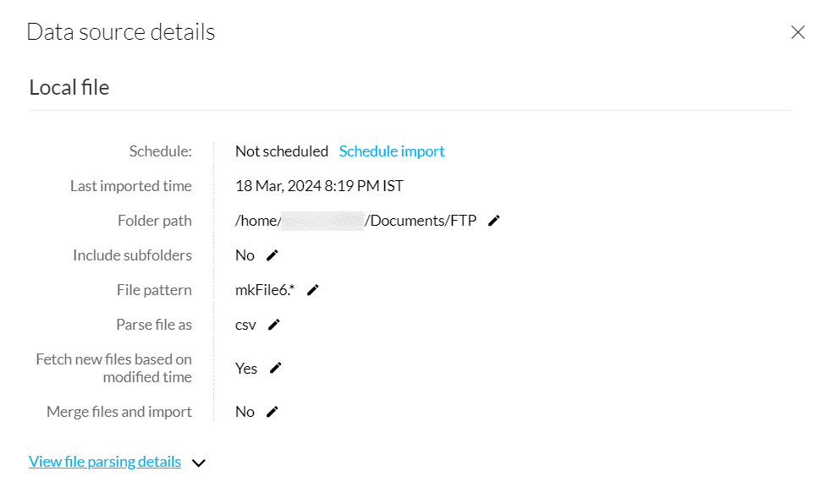
Task: Close the Data source details dialog
Action: click(x=797, y=32)
